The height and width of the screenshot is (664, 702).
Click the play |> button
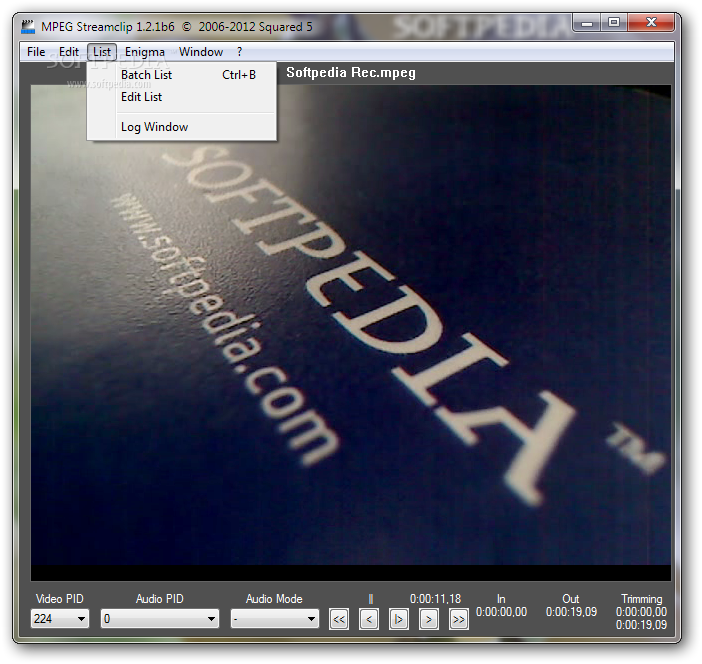[398, 619]
